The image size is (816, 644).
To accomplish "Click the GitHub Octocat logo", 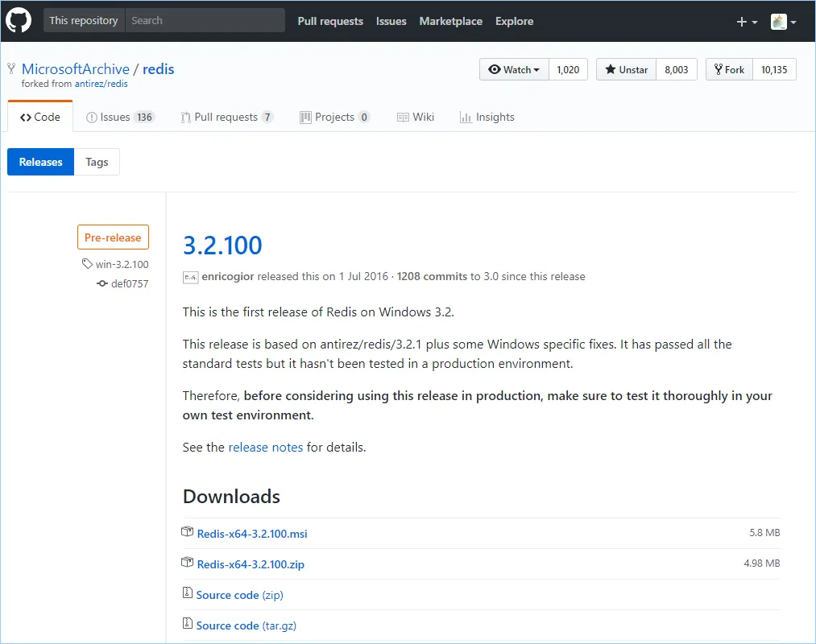I will pyautogui.click(x=19, y=21).
